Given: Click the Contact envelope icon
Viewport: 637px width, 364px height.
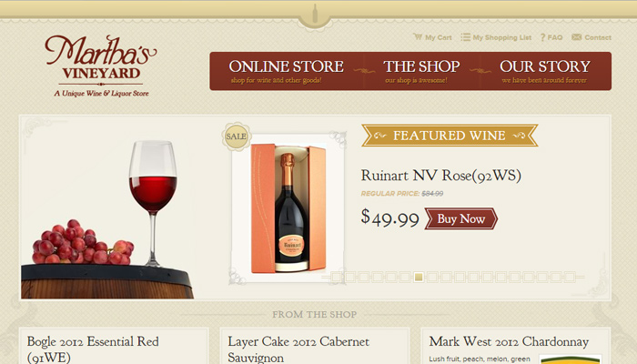Looking at the screenshot, I should tap(576, 37).
